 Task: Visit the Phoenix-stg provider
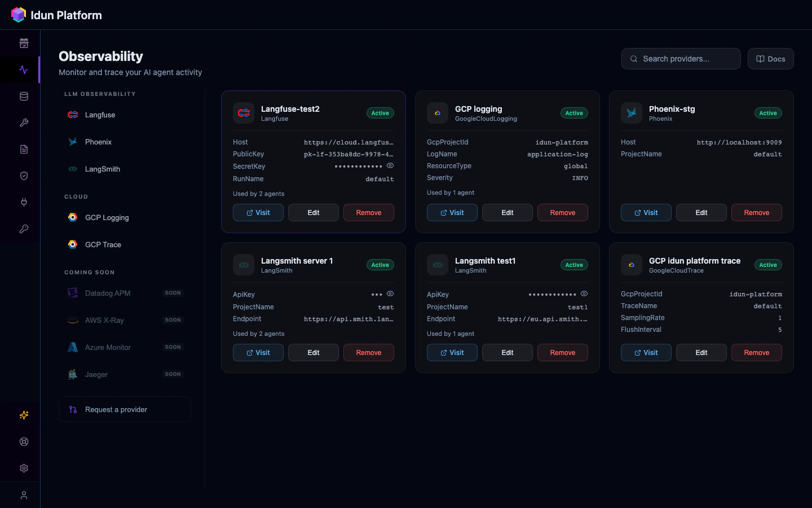(x=646, y=212)
